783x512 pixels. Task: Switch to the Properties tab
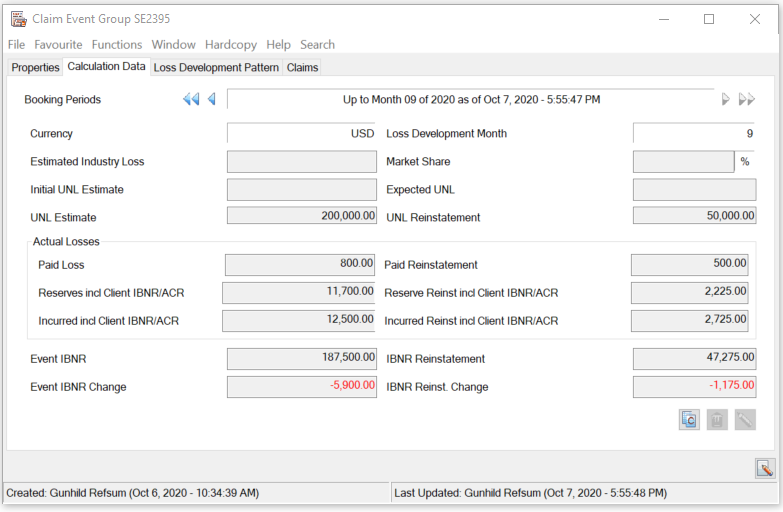[x=35, y=68]
